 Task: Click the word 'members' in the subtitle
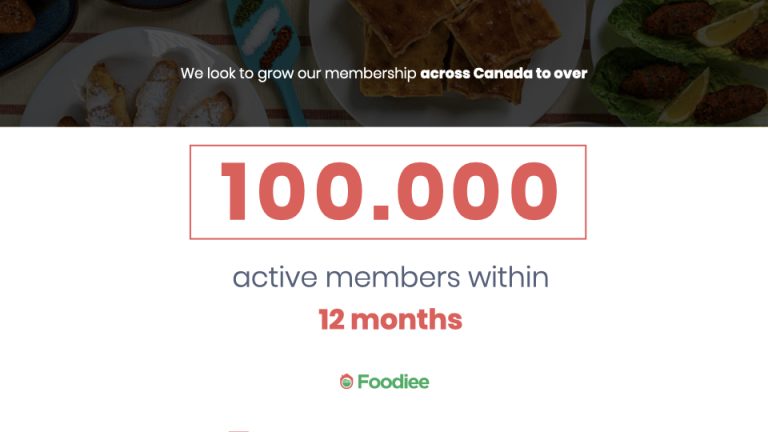pos(393,277)
